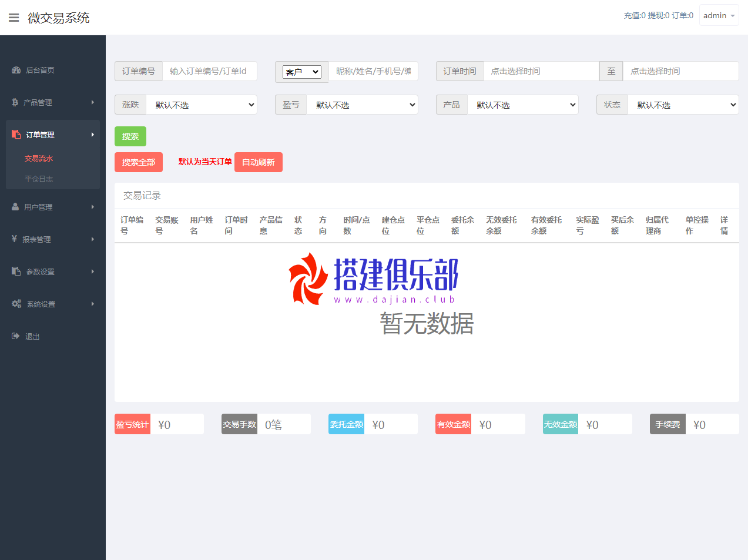Image resolution: width=748 pixels, height=560 pixels.
Task: Toggle the hamburger sidebar menu icon
Action: 14,18
